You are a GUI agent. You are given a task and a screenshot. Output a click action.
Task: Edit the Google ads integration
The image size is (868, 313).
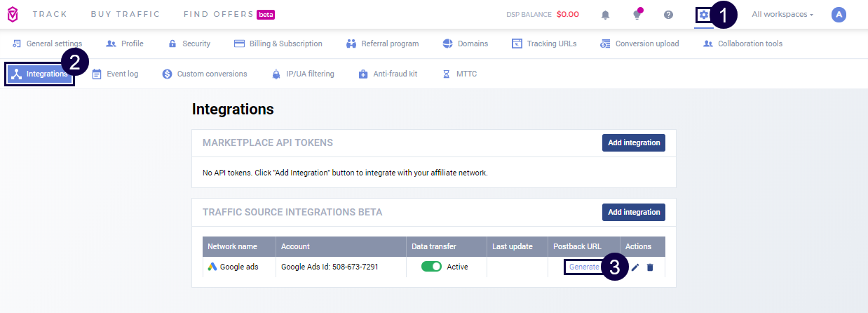[x=635, y=267]
